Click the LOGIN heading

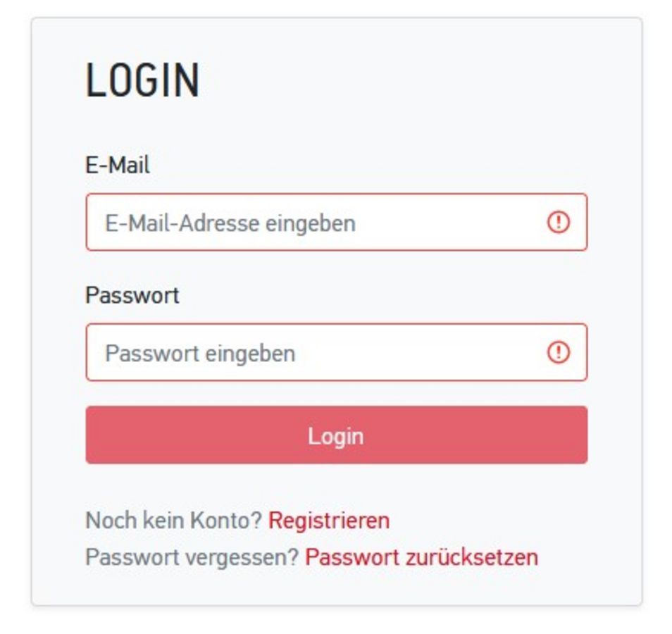tap(142, 80)
